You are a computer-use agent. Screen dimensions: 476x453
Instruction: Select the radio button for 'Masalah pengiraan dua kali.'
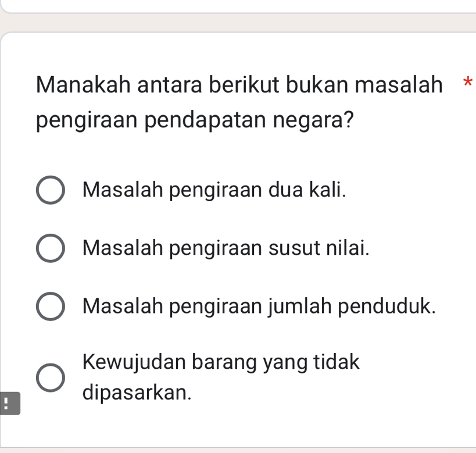pos(51,190)
